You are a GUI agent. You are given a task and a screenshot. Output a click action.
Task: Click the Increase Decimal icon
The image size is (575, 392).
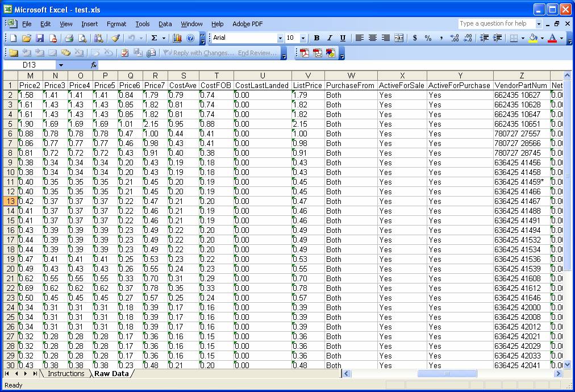(454, 38)
